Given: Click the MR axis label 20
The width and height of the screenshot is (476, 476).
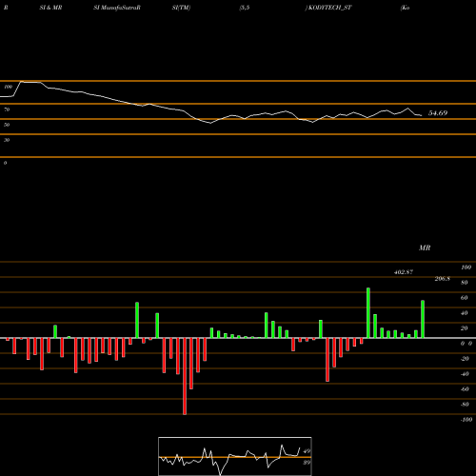Looking at the screenshot, I should pos(465,328).
